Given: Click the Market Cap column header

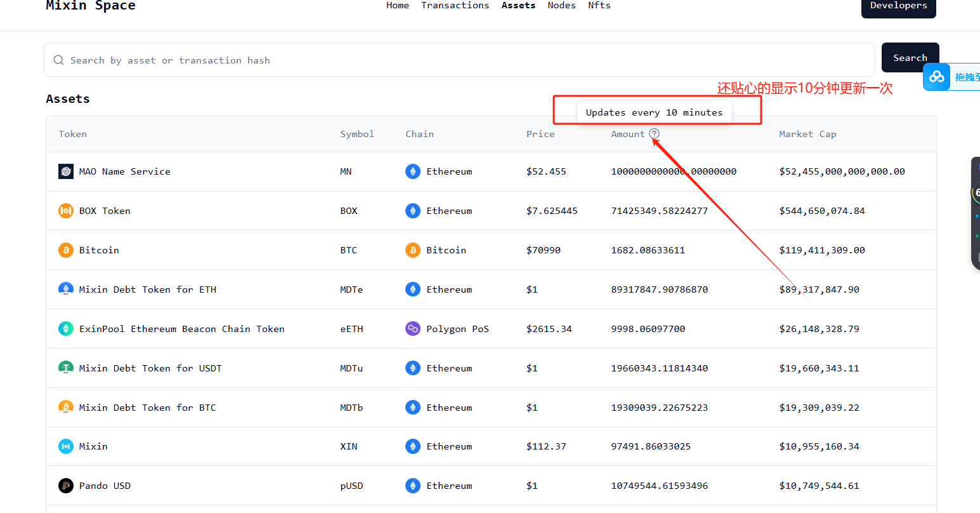Looking at the screenshot, I should tap(807, 134).
